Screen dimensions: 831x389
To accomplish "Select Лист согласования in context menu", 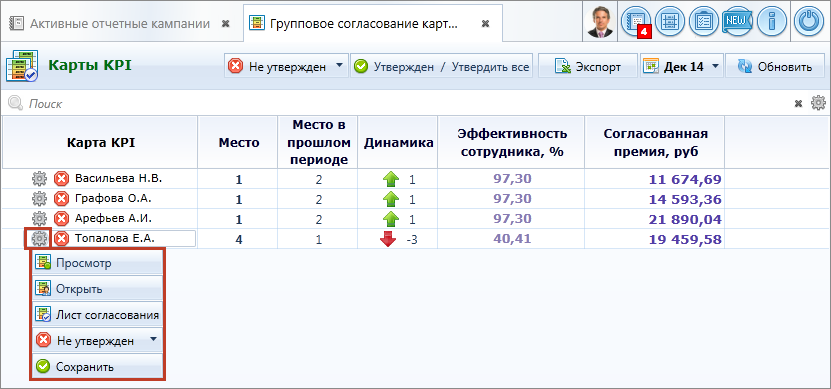I will click(x=97, y=315).
